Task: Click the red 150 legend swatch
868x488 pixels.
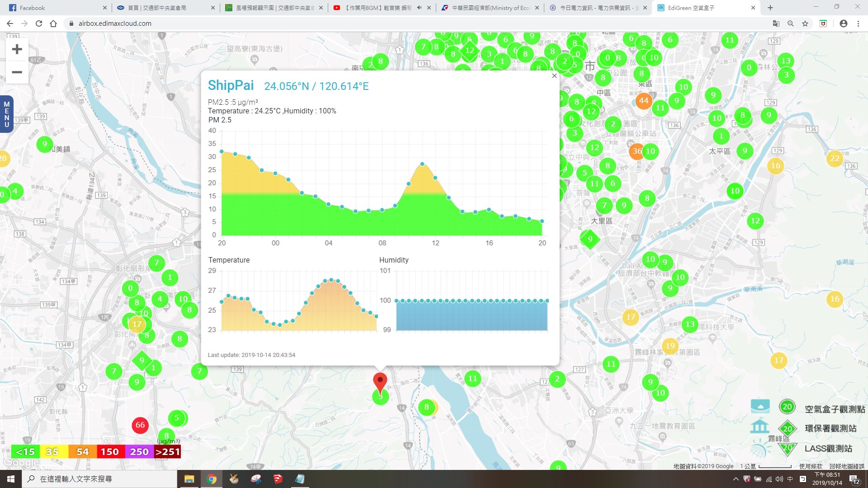Action: tap(110, 451)
